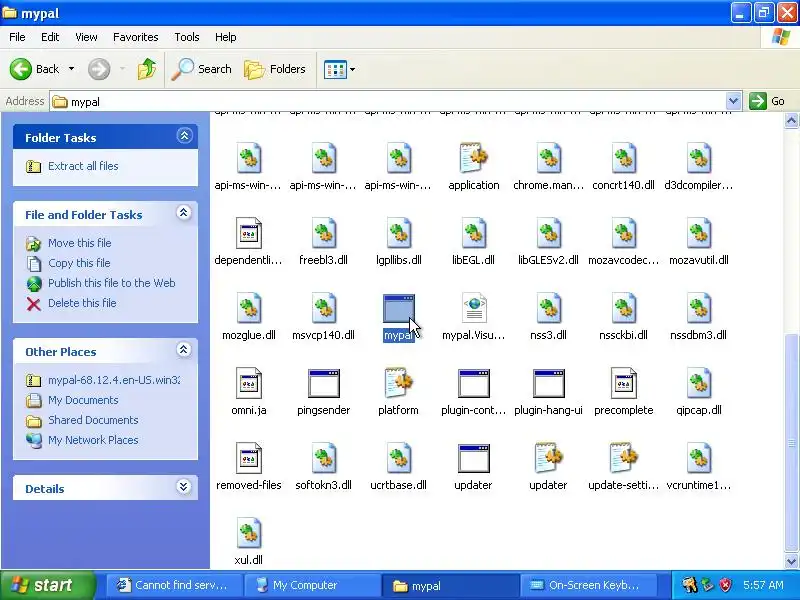Screen dimensions: 800x600
Task: Switch to My Computer taskbar window
Action: (311, 585)
